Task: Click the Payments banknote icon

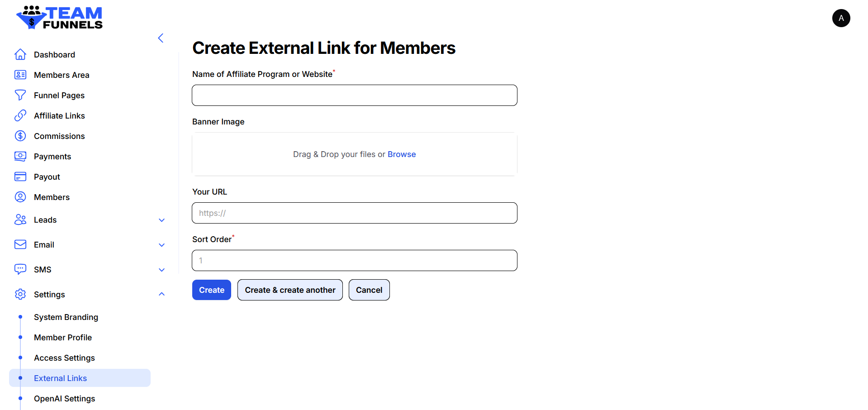Action: click(20, 156)
